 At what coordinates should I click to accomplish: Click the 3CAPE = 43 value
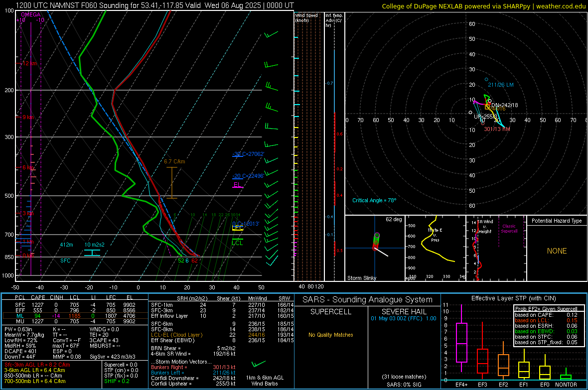pos(104,340)
